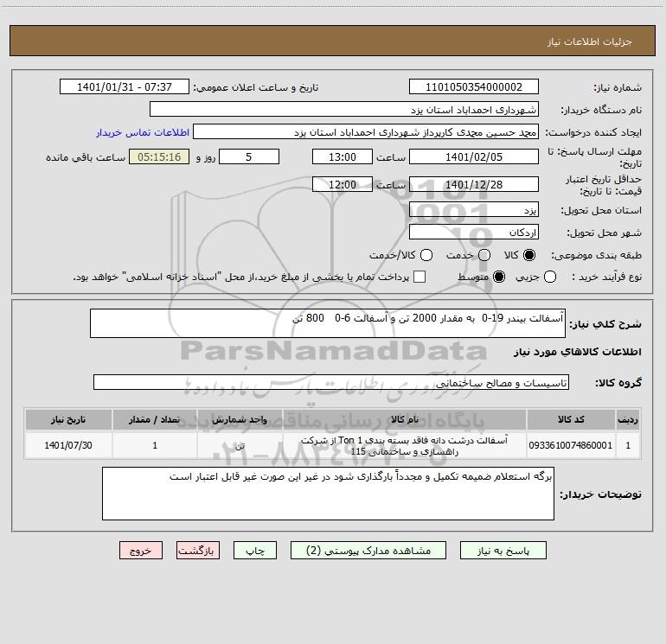Open اطلاعات تماس خریدار link
The width and height of the screenshot is (666, 644).
click(x=143, y=132)
